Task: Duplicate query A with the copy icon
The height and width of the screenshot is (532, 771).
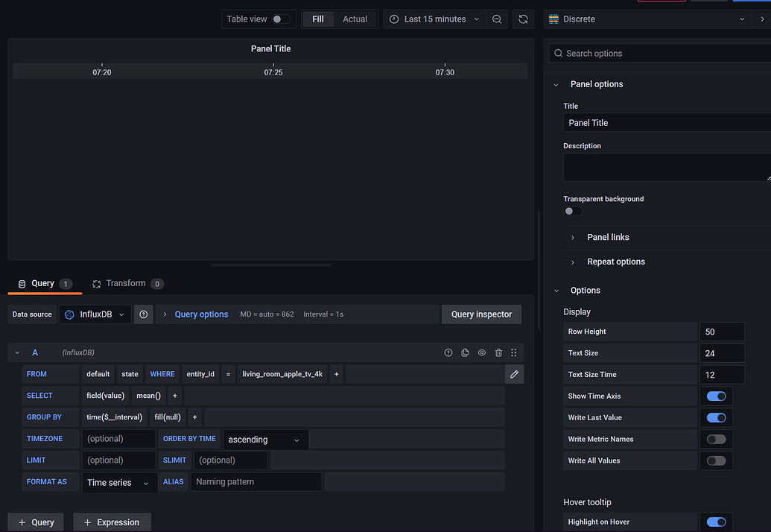Action: pyautogui.click(x=465, y=352)
